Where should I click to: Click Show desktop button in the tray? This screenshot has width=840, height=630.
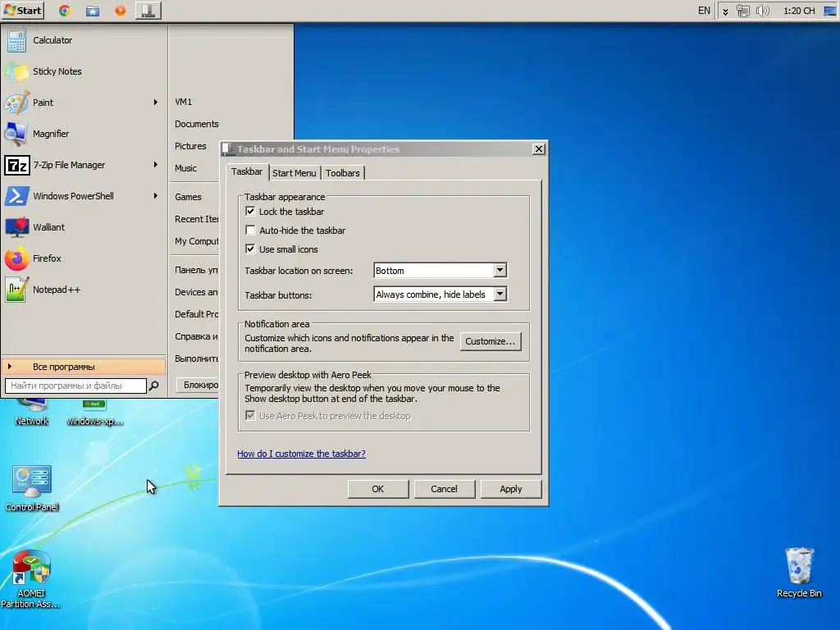(830, 11)
